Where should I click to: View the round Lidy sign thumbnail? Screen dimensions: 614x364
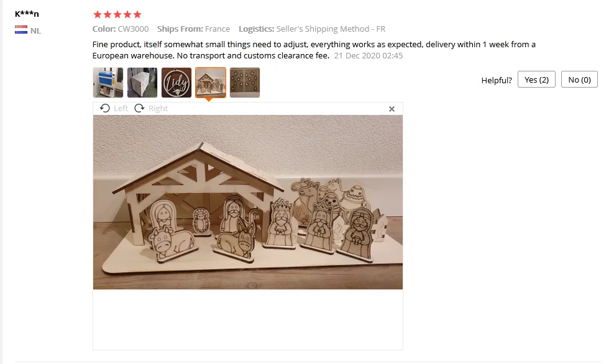click(x=176, y=82)
